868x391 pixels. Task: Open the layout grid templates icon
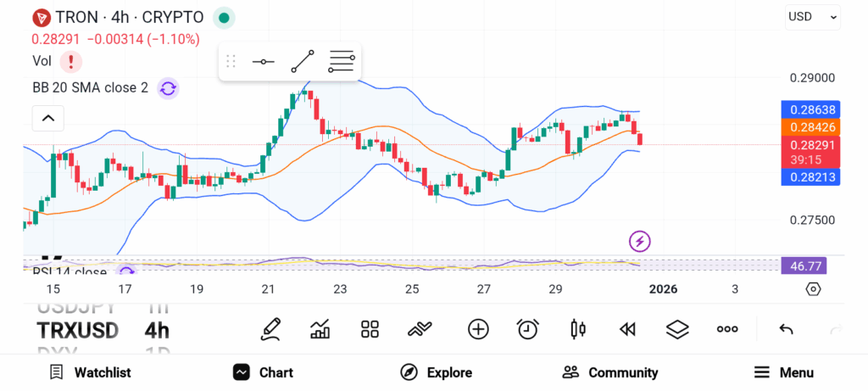coord(370,329)
